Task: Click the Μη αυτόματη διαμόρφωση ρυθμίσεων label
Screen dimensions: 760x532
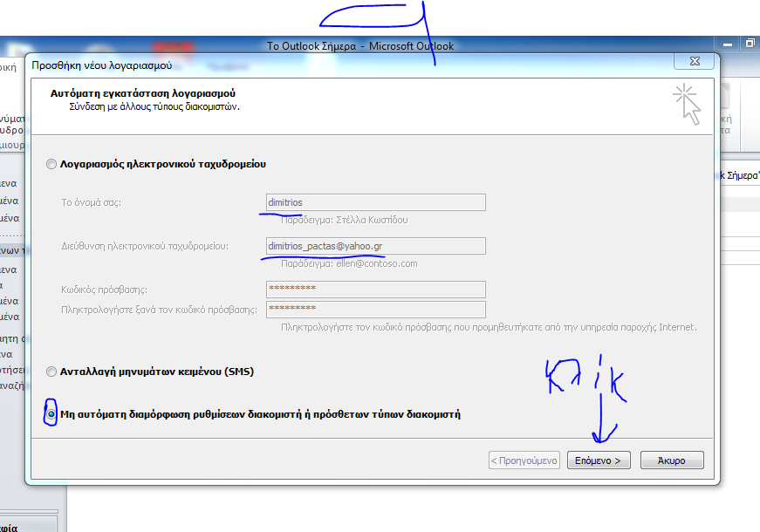Action: pos(260,414)
